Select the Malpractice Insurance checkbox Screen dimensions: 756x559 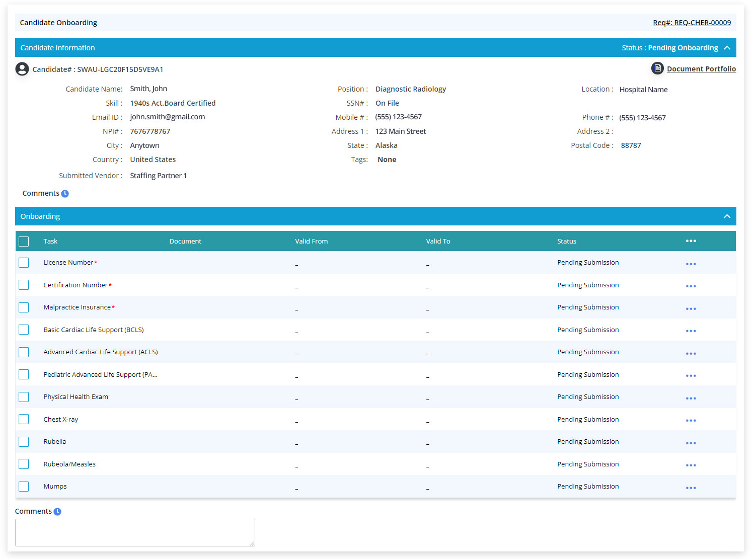click(x=24, y=307)
